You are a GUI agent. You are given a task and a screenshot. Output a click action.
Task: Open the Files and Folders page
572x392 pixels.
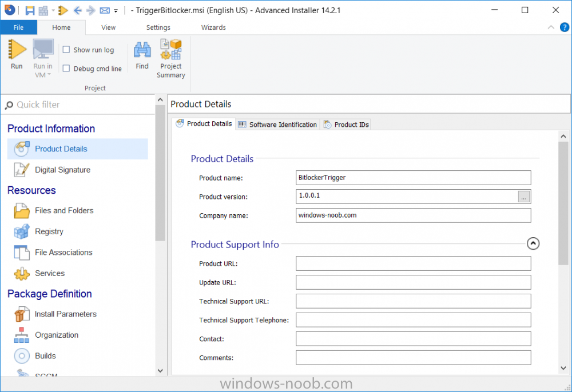[63, 210]
